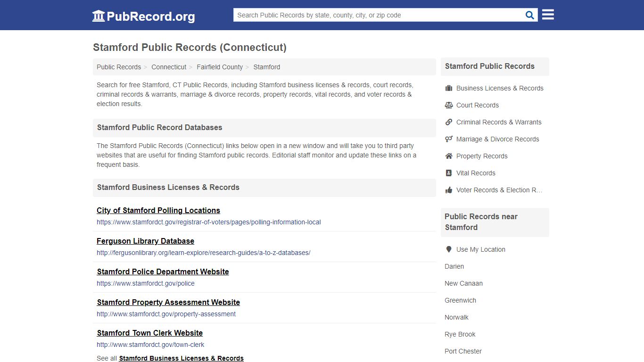Click the briefcase icon beside Business Licenses
Viewport: 644px width, 362px height.
(x=449, y=88)
